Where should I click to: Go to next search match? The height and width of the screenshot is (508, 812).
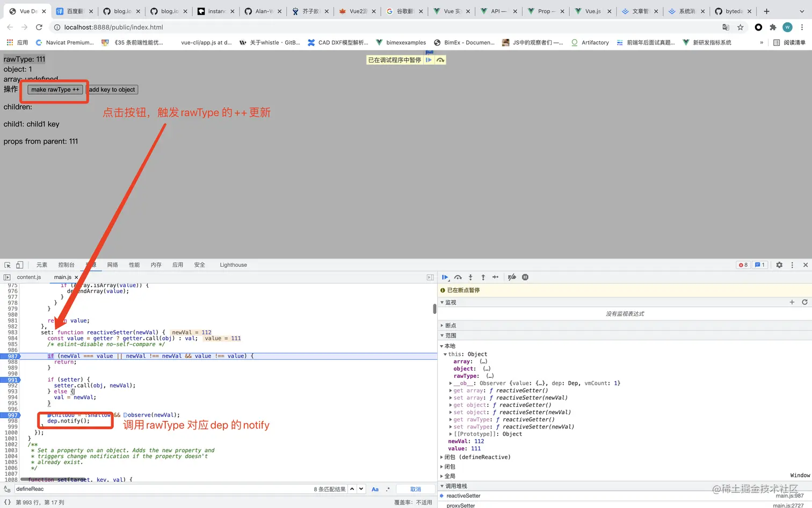tap(361, 489)
